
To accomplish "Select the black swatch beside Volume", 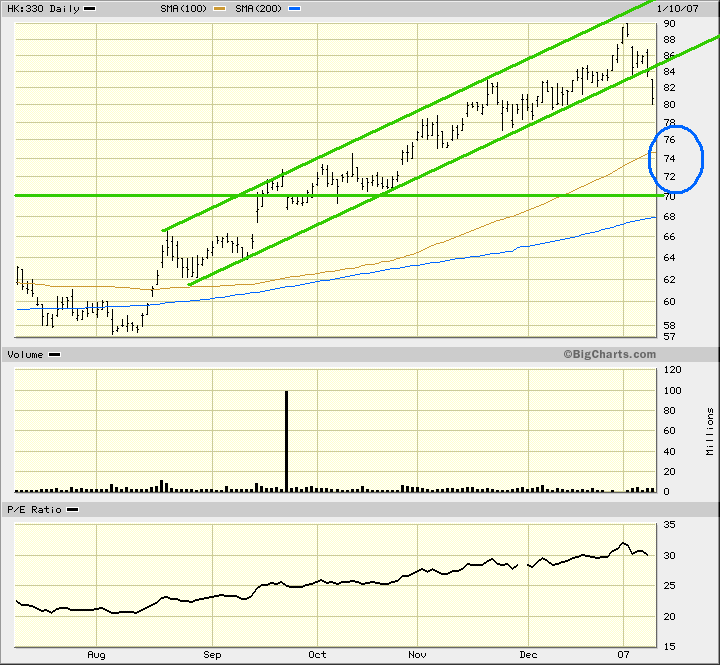I will pos(55,355).
